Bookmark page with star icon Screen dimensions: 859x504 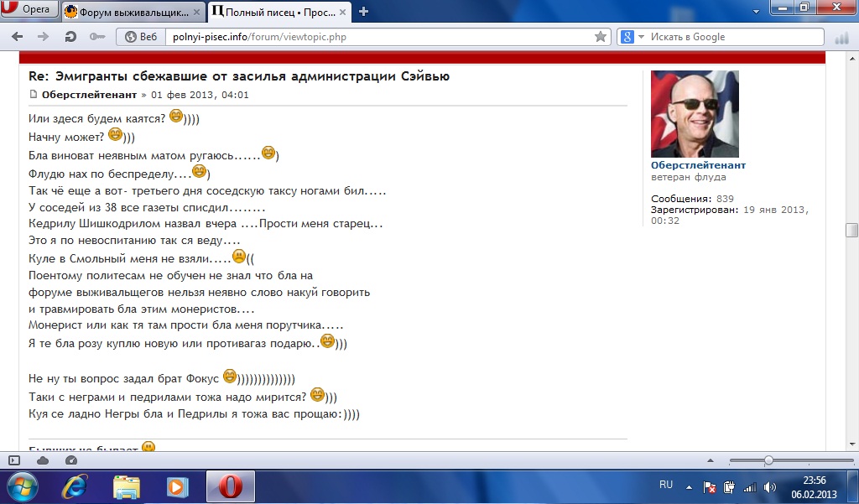point(601,37)
